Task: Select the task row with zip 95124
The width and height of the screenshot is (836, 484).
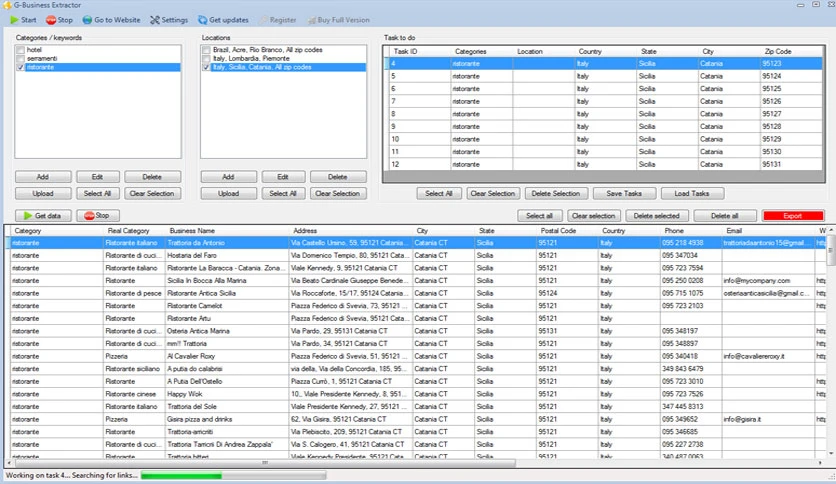Action: click(603, 76)
